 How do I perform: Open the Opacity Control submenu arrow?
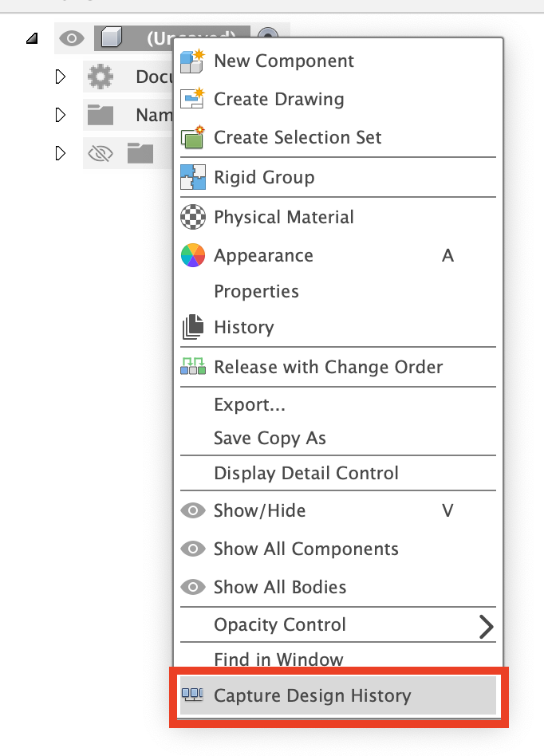(x=486, y=626)
